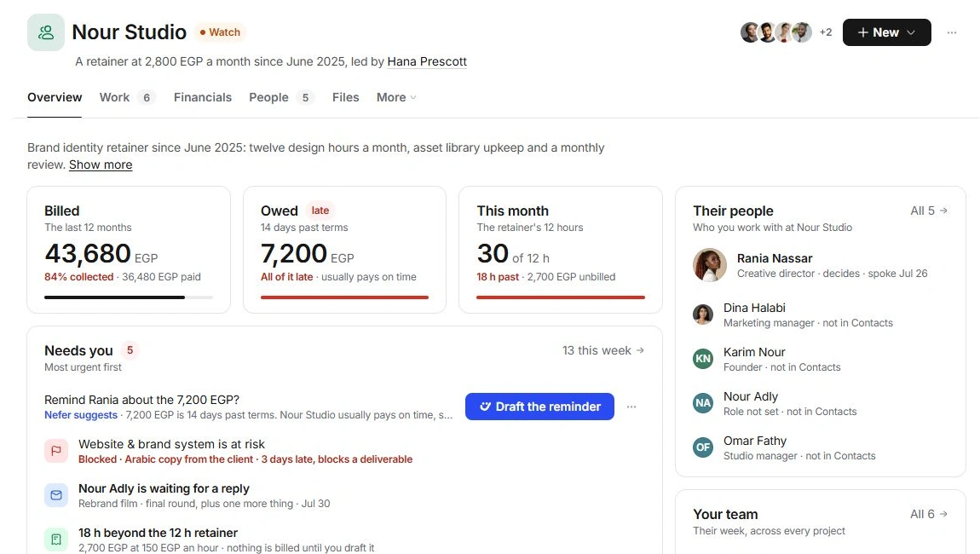Open the 13 this week link
The width and height of the screenshot is (980, 554).
602,351
